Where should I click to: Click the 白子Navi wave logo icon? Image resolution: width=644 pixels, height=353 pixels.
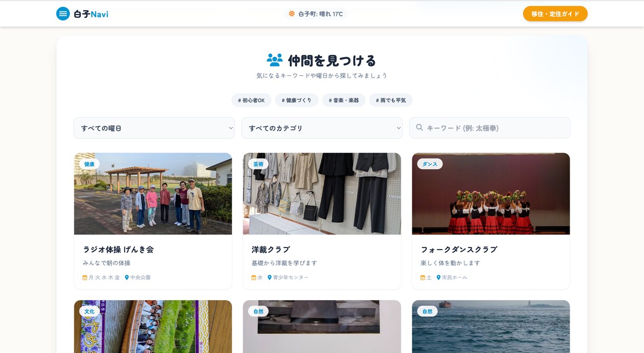coord(63,14)
